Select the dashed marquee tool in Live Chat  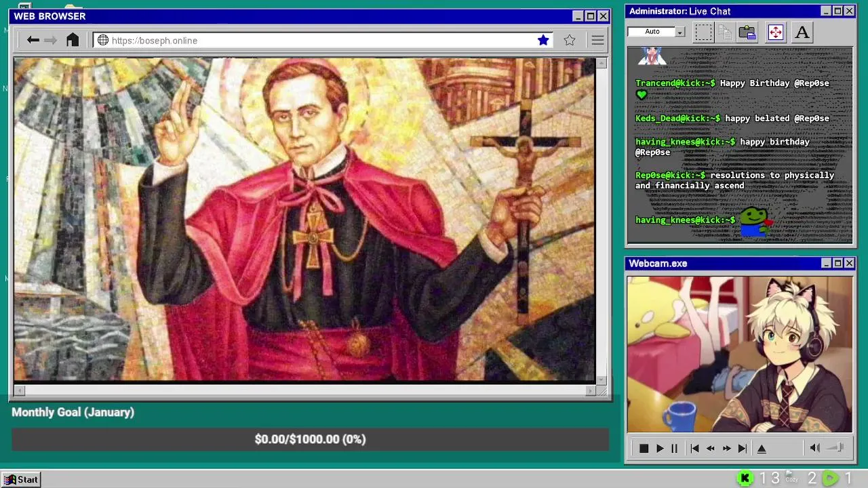pyautogui.click(x=703, y=32)
